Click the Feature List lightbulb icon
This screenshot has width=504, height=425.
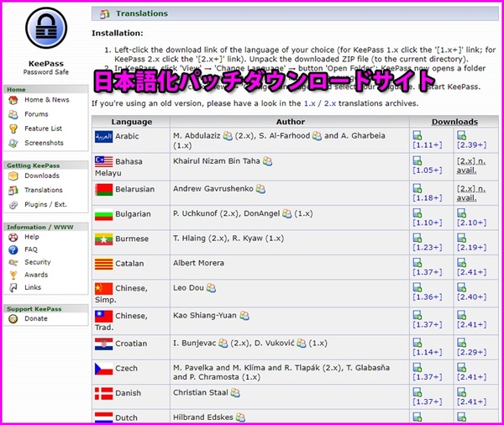pyautogui.click(x=13, y=129)
